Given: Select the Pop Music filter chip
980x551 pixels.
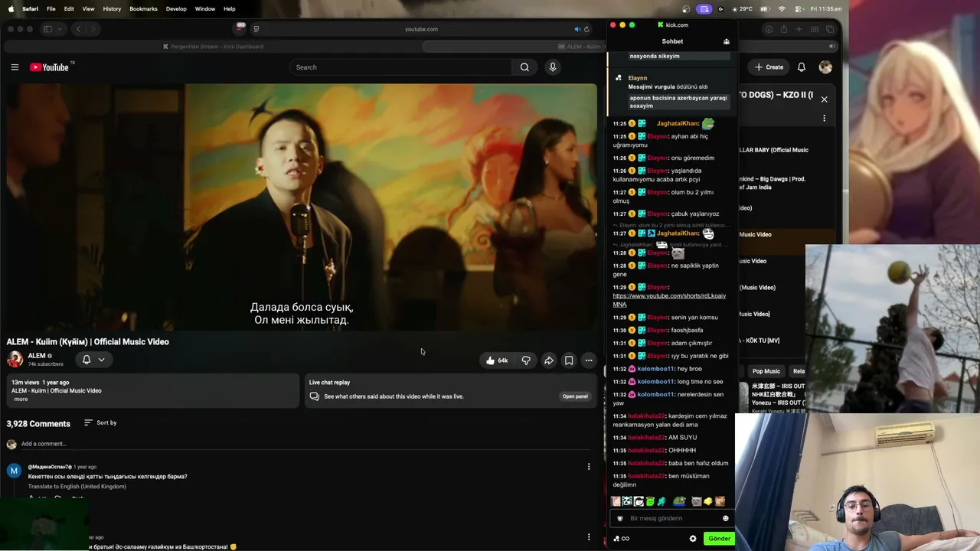Looking at the screenshot, I should (x=766, y=371).
